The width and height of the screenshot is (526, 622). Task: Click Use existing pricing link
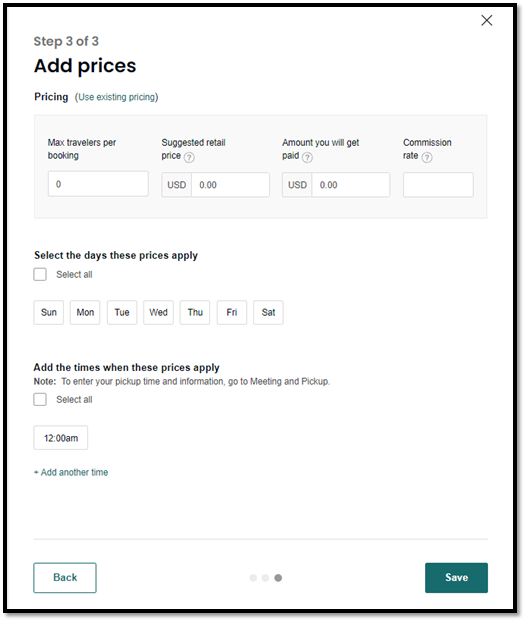[x=117, y=97]
